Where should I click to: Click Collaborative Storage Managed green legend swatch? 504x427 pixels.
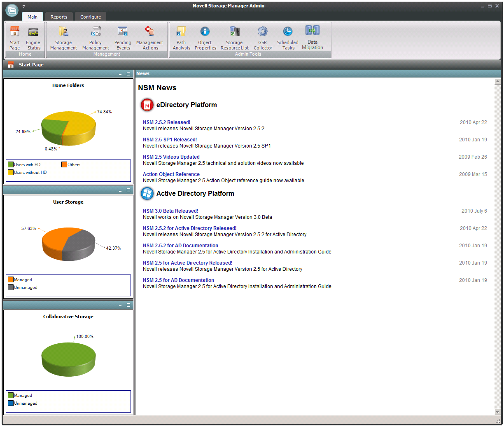point(11,395)
